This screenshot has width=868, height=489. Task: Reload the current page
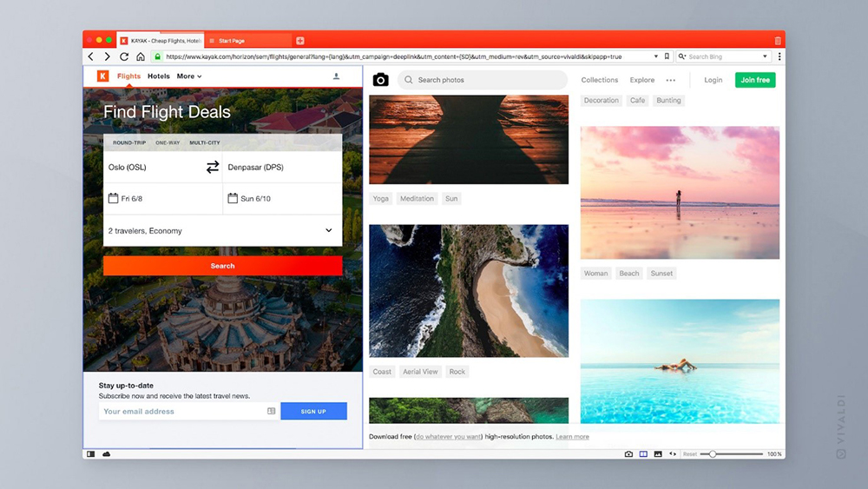click(x=124, y=56)
